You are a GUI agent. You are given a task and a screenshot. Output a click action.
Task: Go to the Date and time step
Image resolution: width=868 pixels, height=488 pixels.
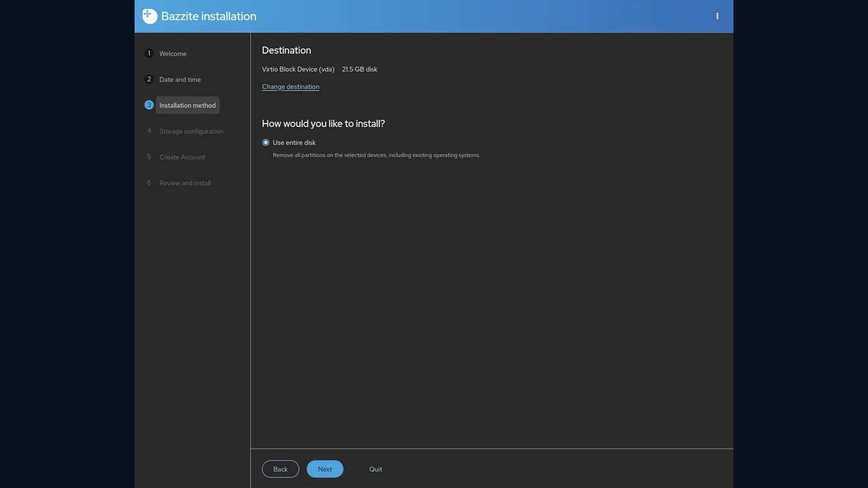[180, 80]
